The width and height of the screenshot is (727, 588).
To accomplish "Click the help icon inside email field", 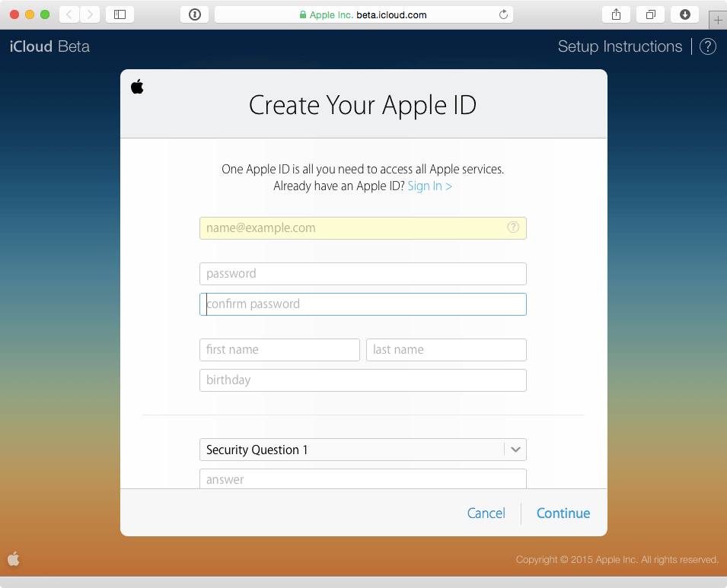I will [x=513, y=227].
